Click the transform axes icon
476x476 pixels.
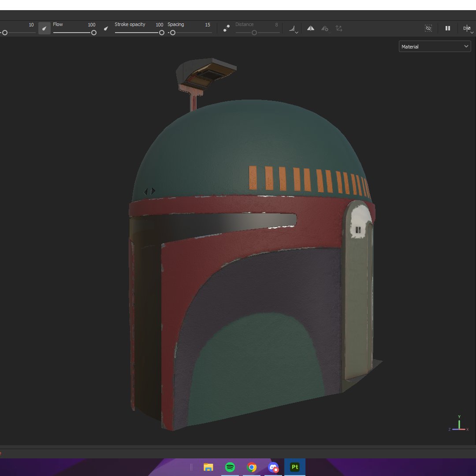pos(339,28)
